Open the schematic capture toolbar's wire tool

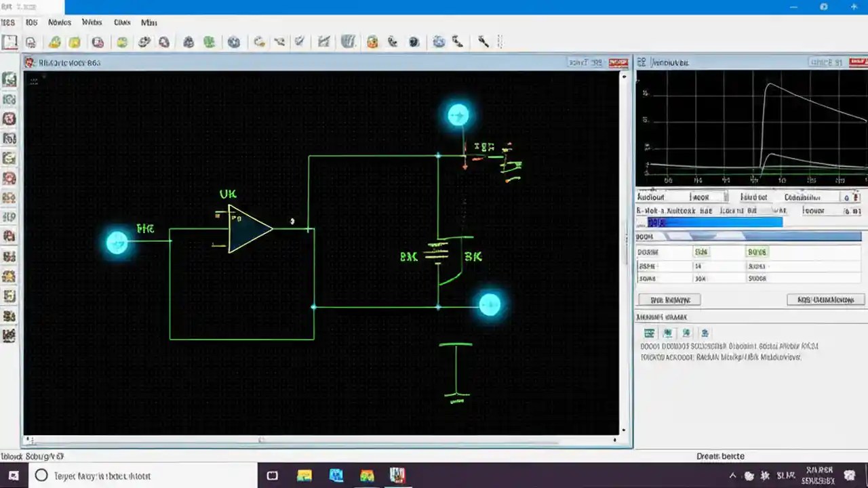point(278,41)
